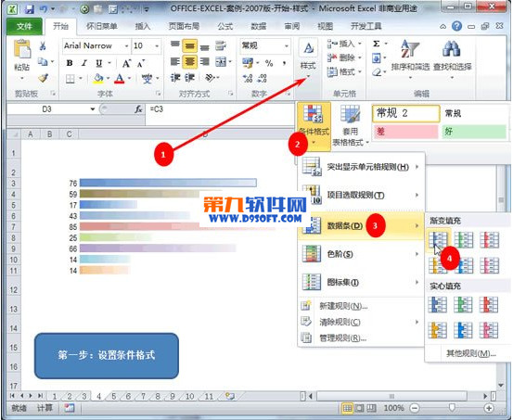Click 管理规则 manage rules
Image resolution: width=513 pixels, height=420 pixels.
click(361, 337)
